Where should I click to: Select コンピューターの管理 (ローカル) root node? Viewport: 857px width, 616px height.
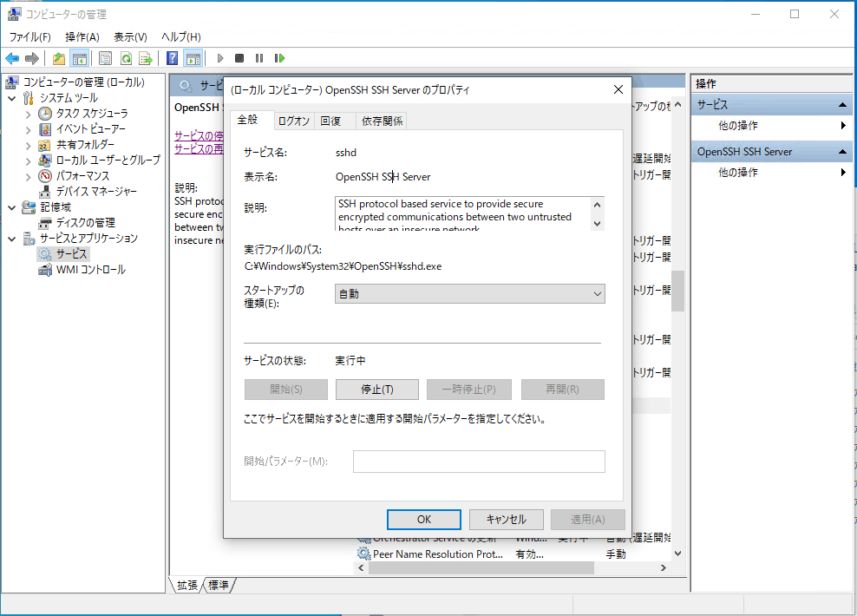click(83, 82)
